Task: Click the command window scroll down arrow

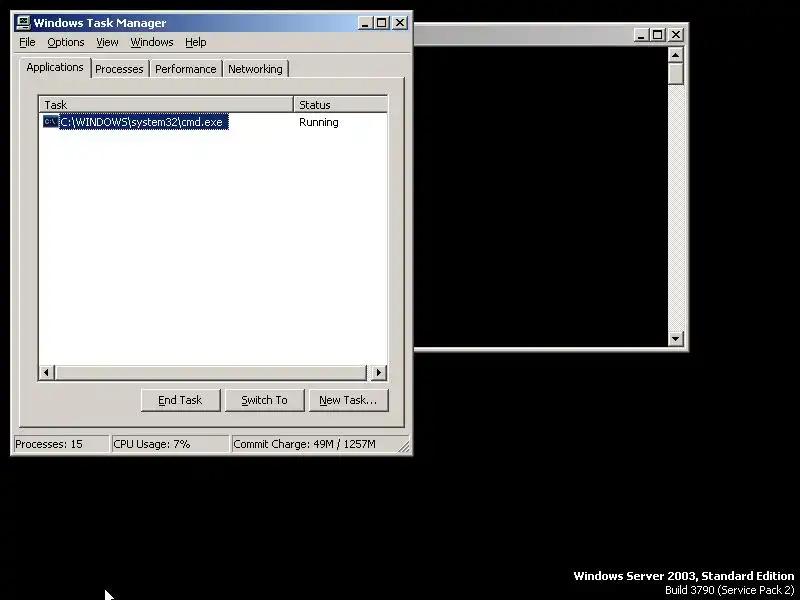Action: click(x=676, y=338)
